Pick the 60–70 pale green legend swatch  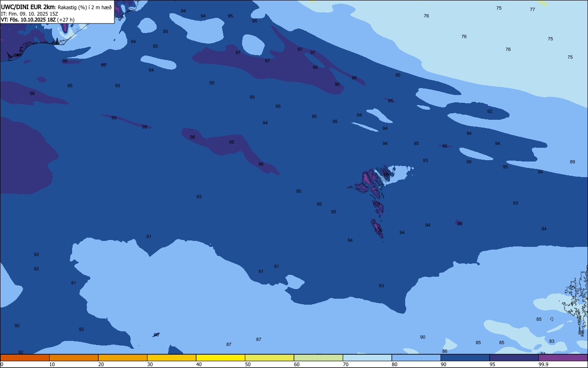coord(318,357)
